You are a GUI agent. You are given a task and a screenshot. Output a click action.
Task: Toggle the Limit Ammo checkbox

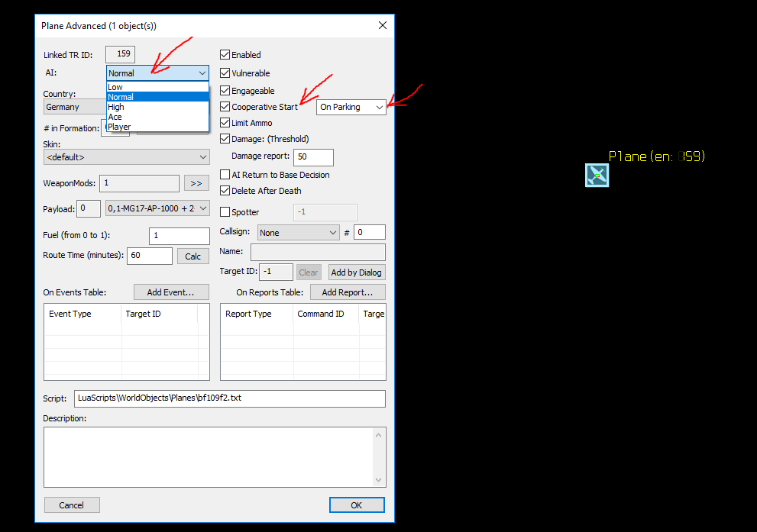pyautogui.click(x=225, y=123)
